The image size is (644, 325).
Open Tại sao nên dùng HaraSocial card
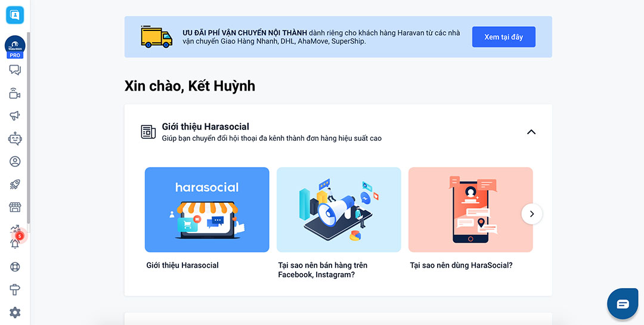tap(470, 210)
